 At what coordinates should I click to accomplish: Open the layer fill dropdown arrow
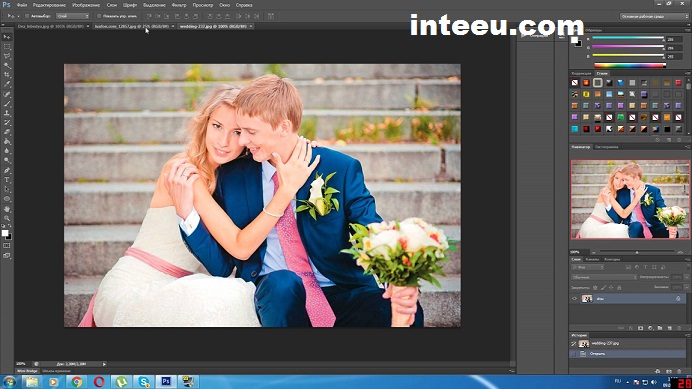[x=687, y=287]
